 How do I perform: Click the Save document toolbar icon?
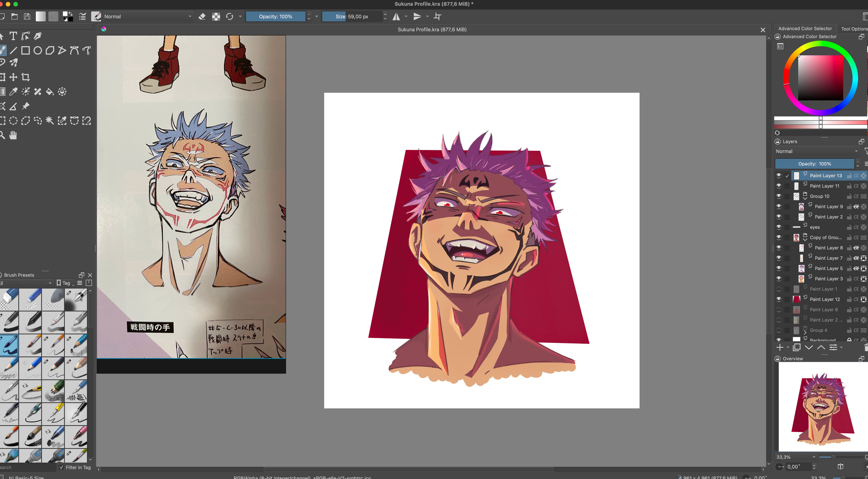(x=27, y=17)
